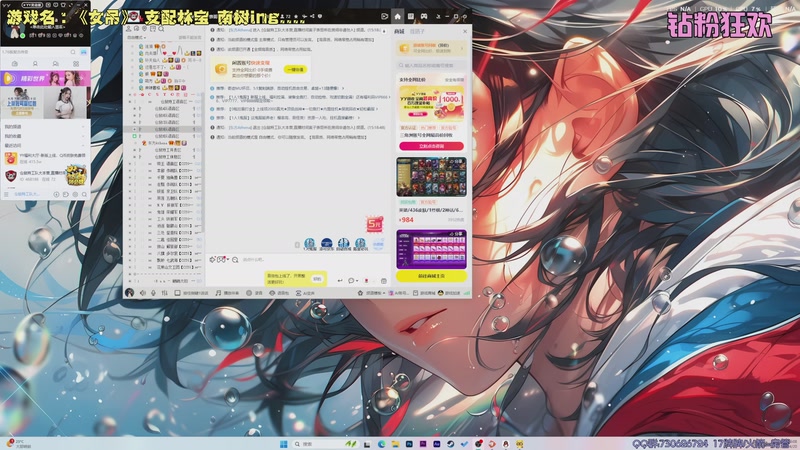The width and height of the screenshot is (800, 450).
Task: Click the yellow one-key recycle button in chat card
Action: tap(295, 69)
